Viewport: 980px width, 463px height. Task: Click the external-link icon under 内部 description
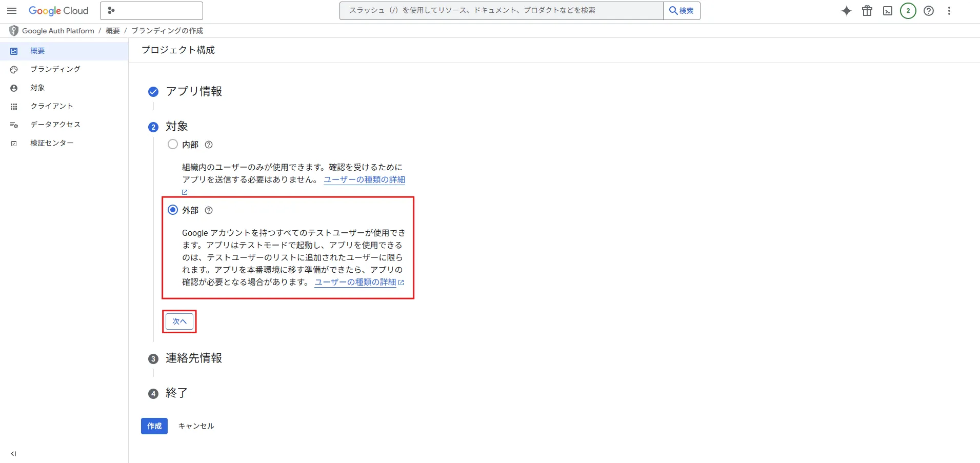[185, 192]
